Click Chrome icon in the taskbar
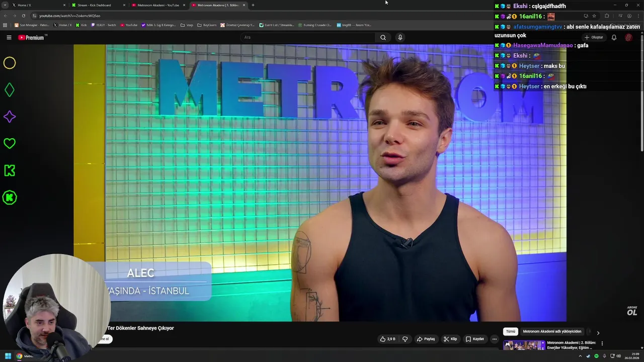This screenshot has height=362, width=644. pos(20,356)
